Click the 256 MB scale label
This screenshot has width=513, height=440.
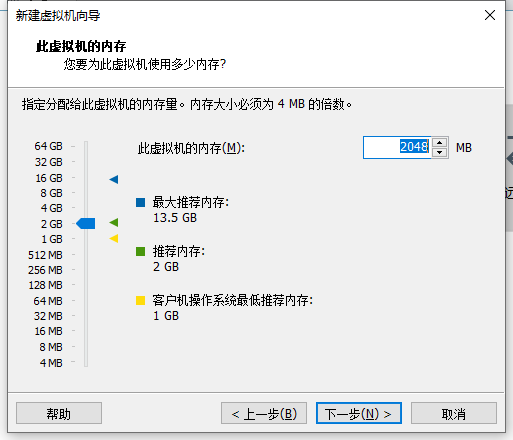[x=45, y=270]
